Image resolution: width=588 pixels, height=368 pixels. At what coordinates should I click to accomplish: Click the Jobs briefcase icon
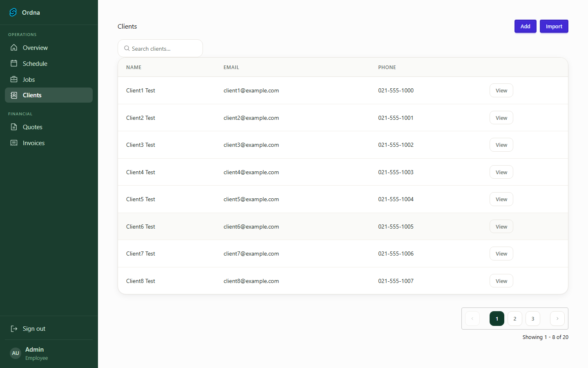tap(14, 79)
